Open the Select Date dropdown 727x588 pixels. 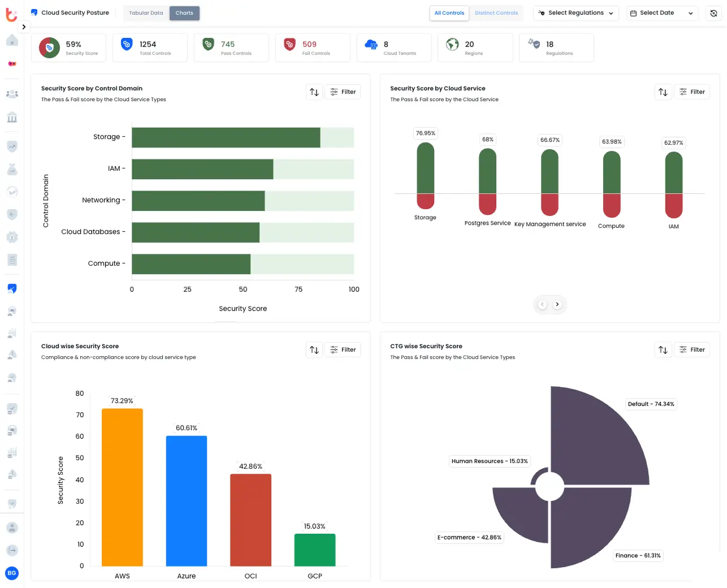661,12
